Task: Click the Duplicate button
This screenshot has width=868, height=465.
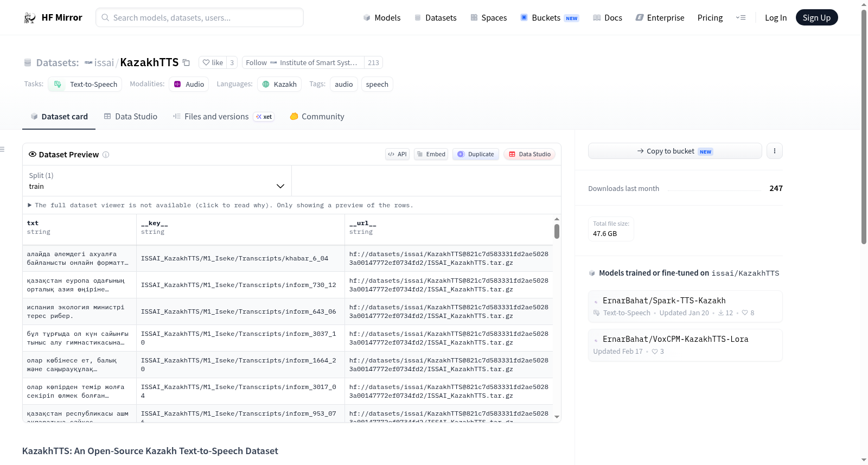Action: pos(476,154)
